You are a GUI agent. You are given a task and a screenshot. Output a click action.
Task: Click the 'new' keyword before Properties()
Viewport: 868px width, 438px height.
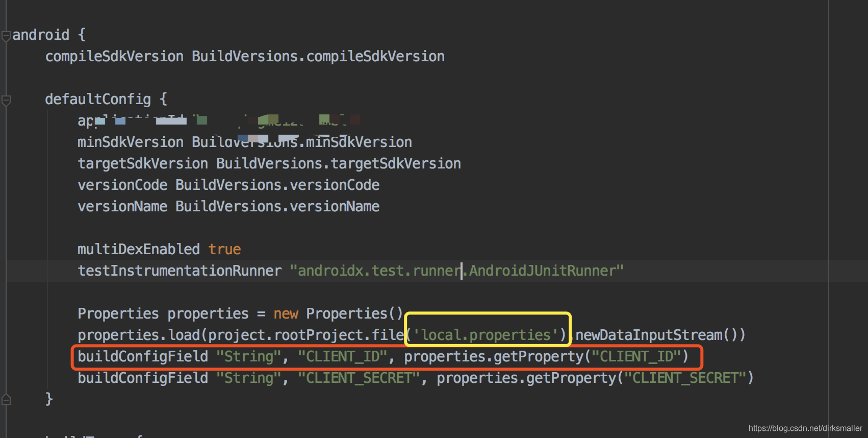(x=286, y=313)
